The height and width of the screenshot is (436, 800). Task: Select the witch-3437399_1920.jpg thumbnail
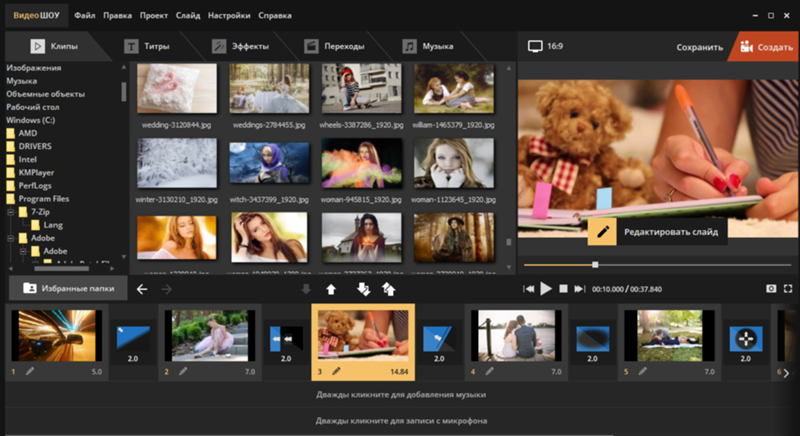(270, 164)
